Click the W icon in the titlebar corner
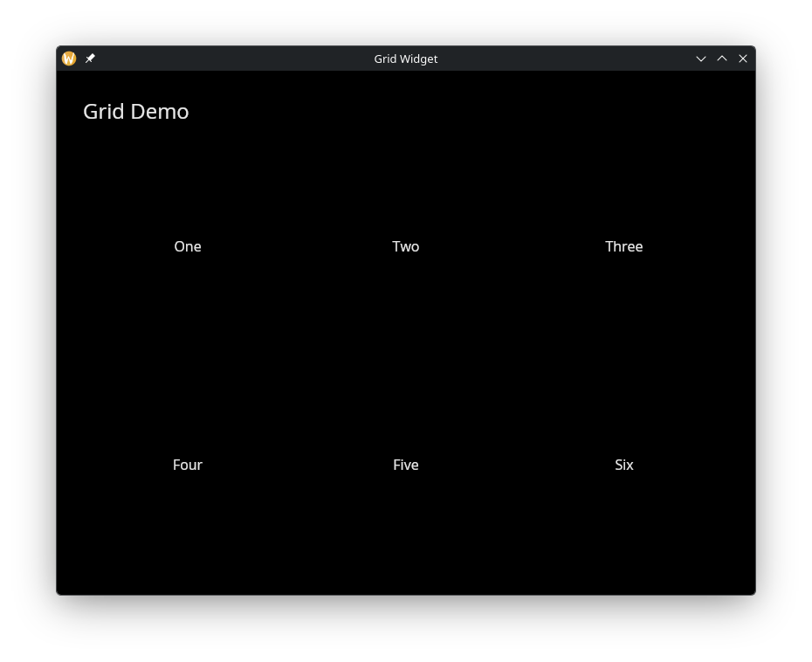 point(69,59)
